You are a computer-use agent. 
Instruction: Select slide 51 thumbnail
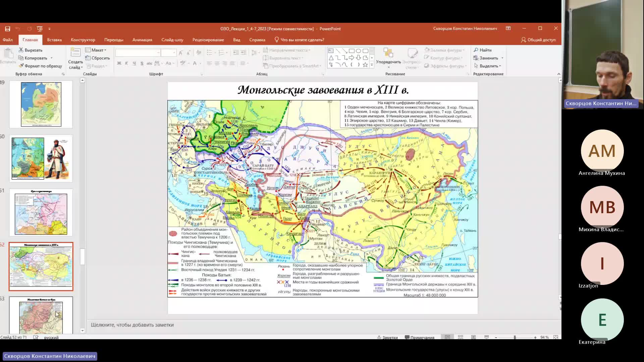[x=41, y=213]
